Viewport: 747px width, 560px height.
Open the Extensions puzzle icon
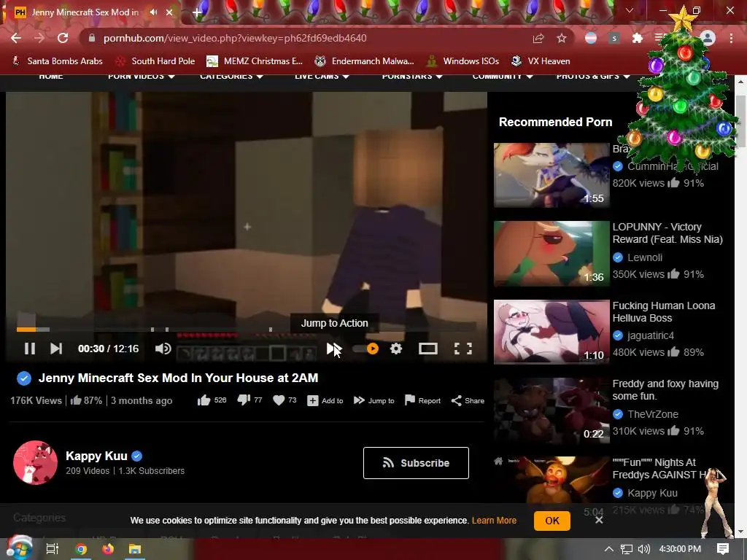coord(638,38)
